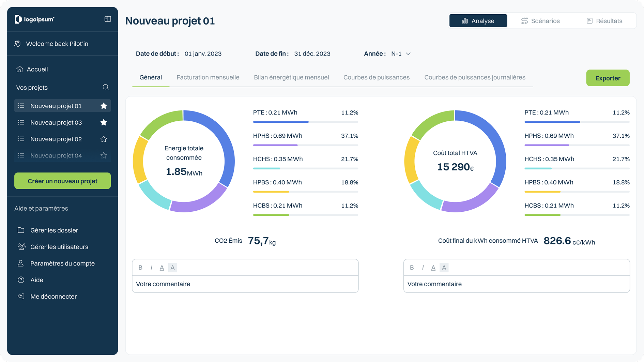Apply italic in the CO2 comment editor
Viewport: 644px width, 362px height.
coord(151,268)
